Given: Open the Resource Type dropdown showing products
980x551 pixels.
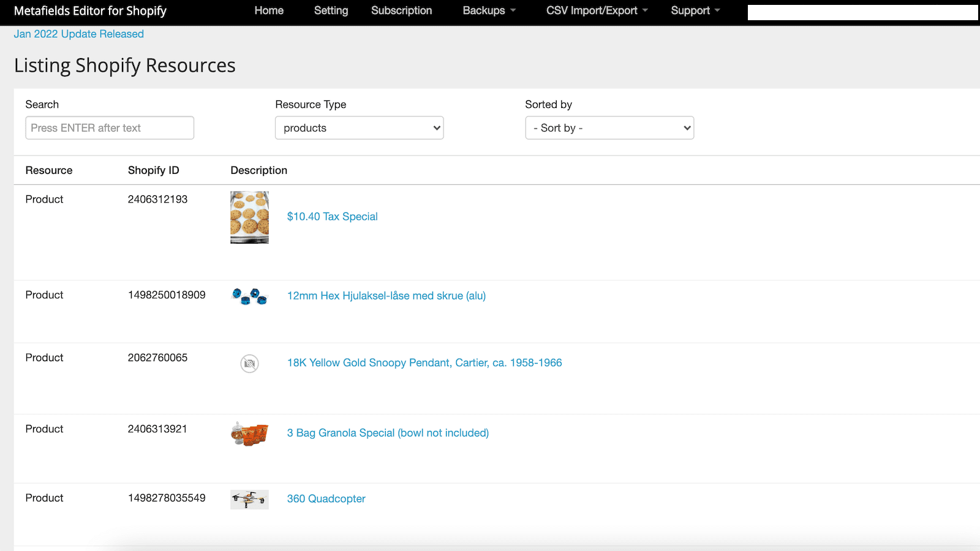Looking at the screenshot, I should [x=359, y=127].
